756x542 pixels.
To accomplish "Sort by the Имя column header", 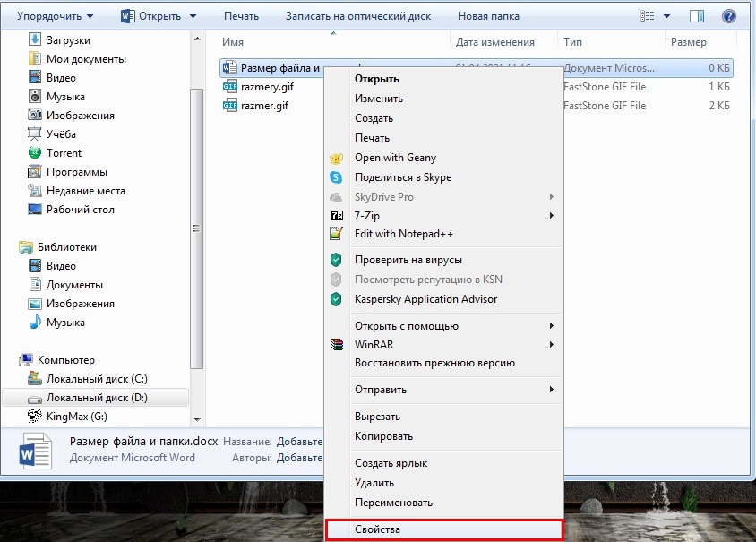I will (x=331, y=42).
